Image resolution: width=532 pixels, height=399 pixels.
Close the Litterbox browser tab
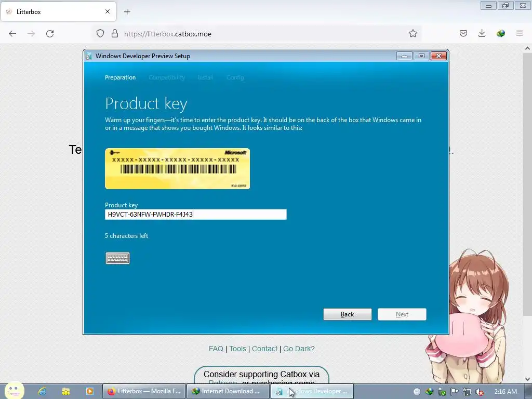[108, 11]
